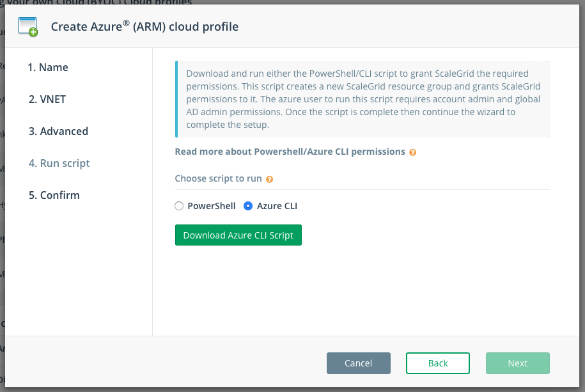The width and height of the screenshot is (585, 392).
Task: Jump to step 5. Confirm
Action: click(x=54, y=195)
